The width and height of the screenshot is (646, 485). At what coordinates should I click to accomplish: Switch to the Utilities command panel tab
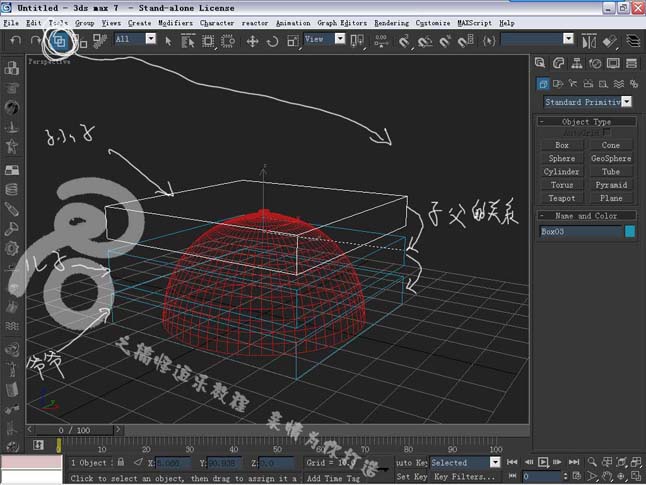(x=631, y=63)
